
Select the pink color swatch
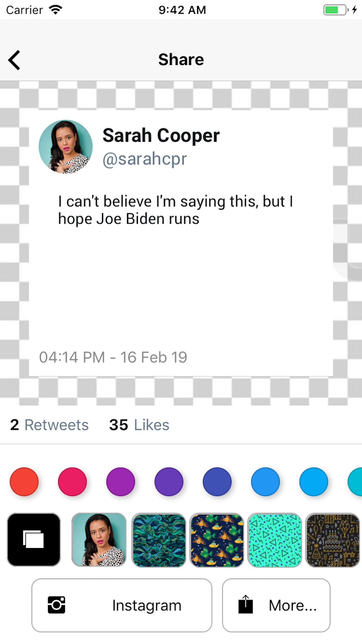point(72,482)
